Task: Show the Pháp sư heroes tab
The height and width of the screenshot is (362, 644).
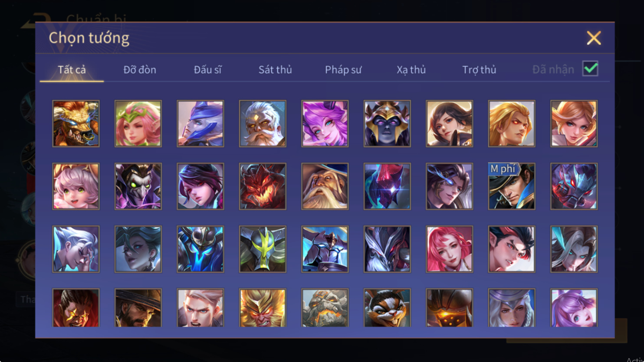Action: (x=343, y=70)
